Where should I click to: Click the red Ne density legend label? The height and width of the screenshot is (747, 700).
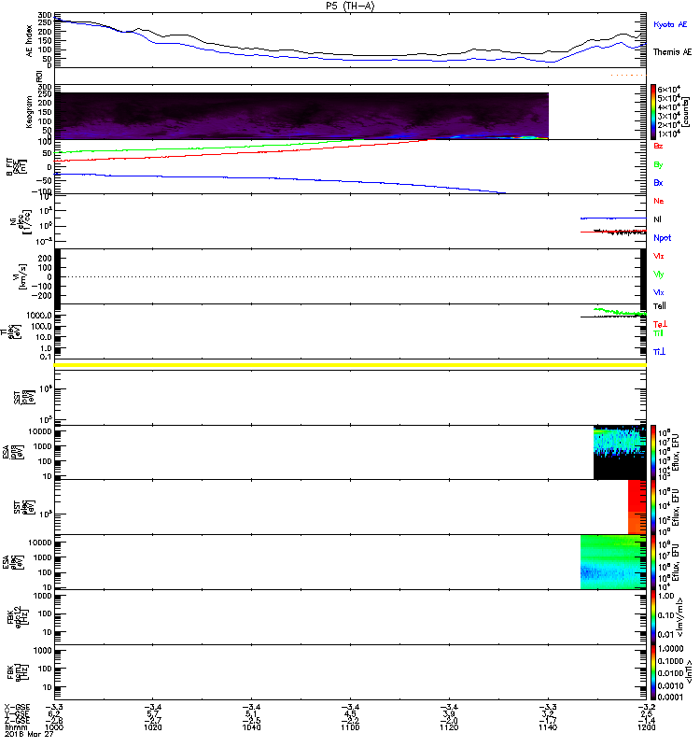click(659, 201)
